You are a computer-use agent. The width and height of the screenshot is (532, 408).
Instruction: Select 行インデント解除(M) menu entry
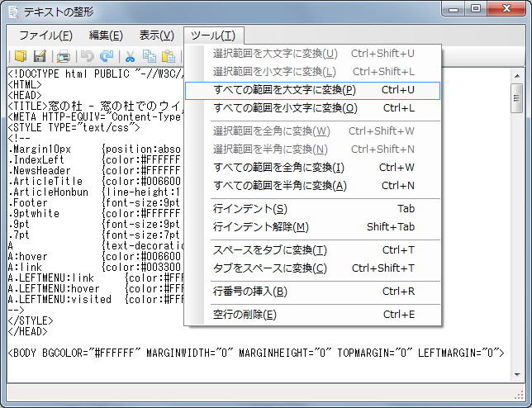(312, 227)
